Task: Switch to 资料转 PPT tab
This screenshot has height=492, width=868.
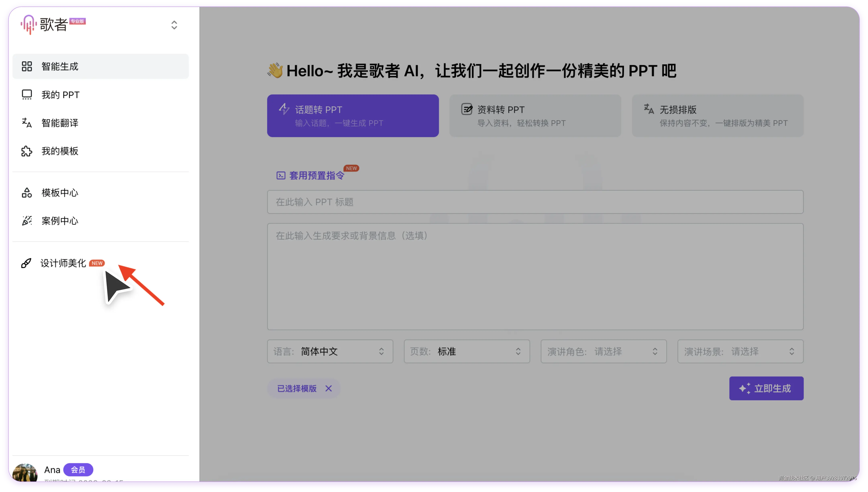Action: point(535,116)
